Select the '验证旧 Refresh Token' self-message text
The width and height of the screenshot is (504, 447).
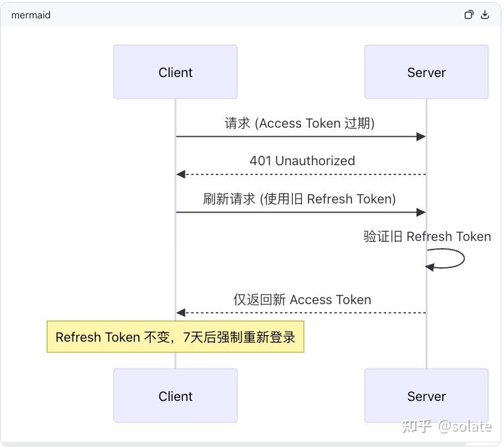point(427,236)
